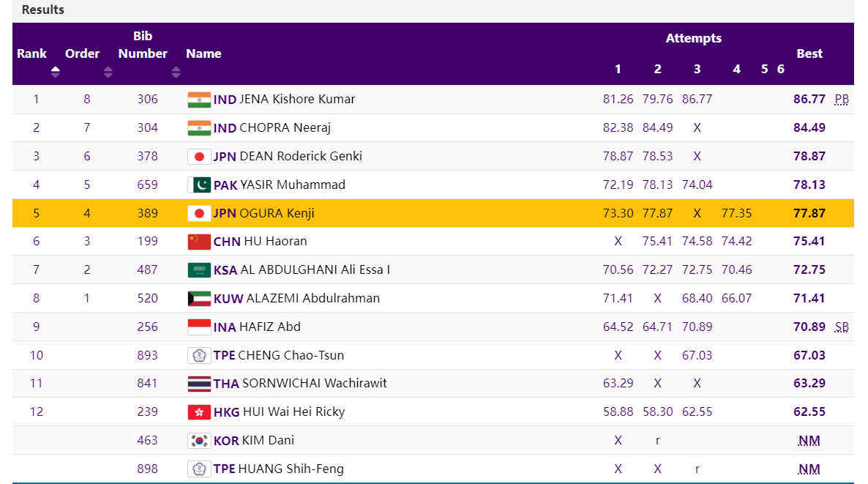Click China flag beside HU Haoran
This screenshot has height=484, width=868.
pos(198,242)
